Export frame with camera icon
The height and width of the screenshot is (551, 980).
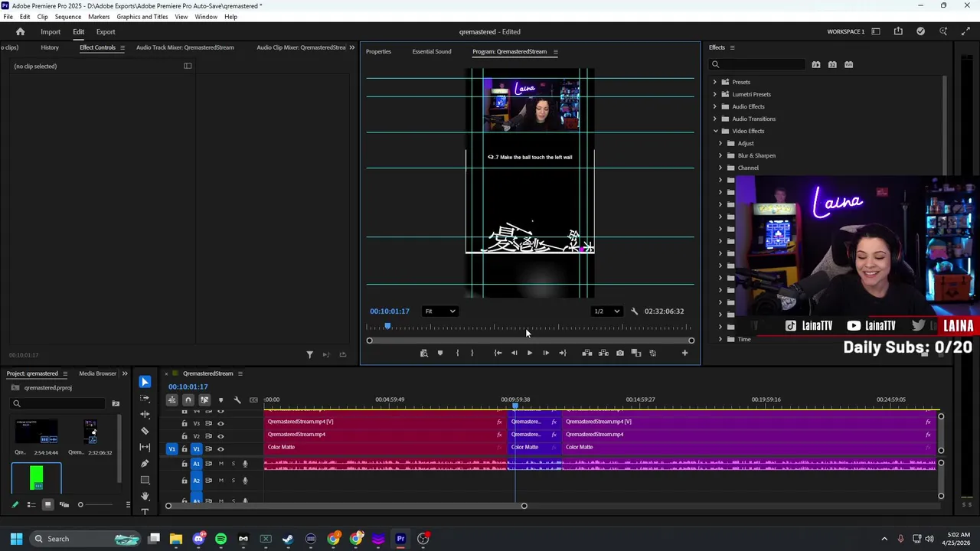point(620,353)
